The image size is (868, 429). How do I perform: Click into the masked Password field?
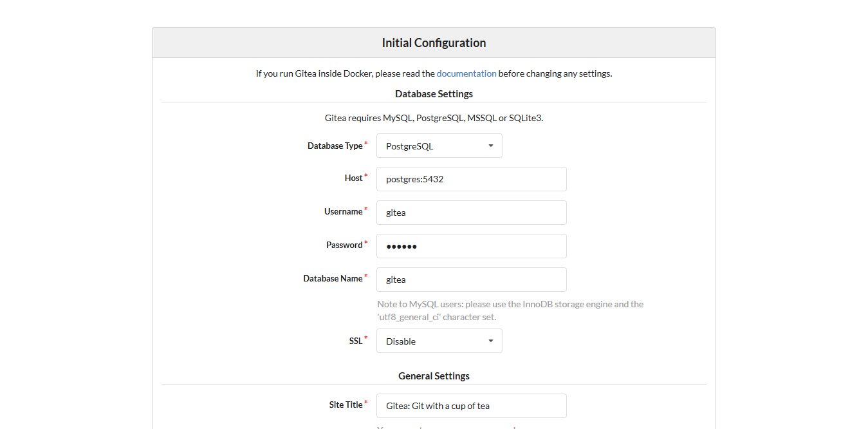(x=471, y=246)
